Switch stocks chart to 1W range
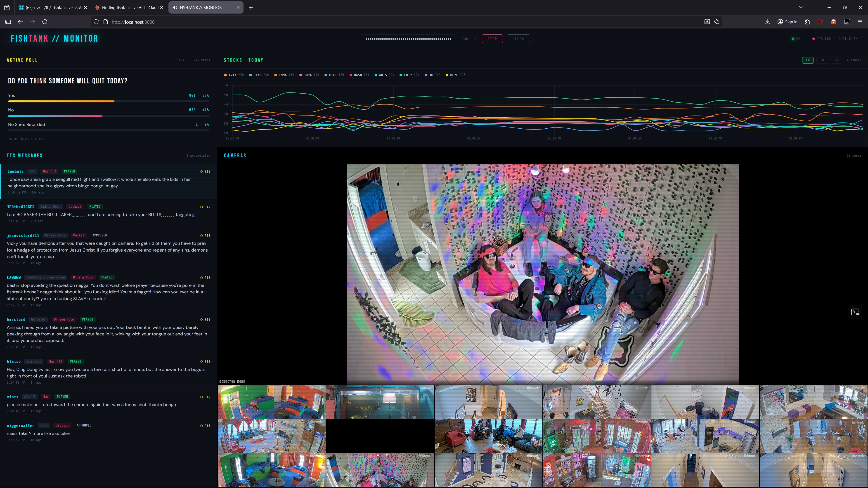The width and height of the screenshot is (868, 488). point(836,60)
